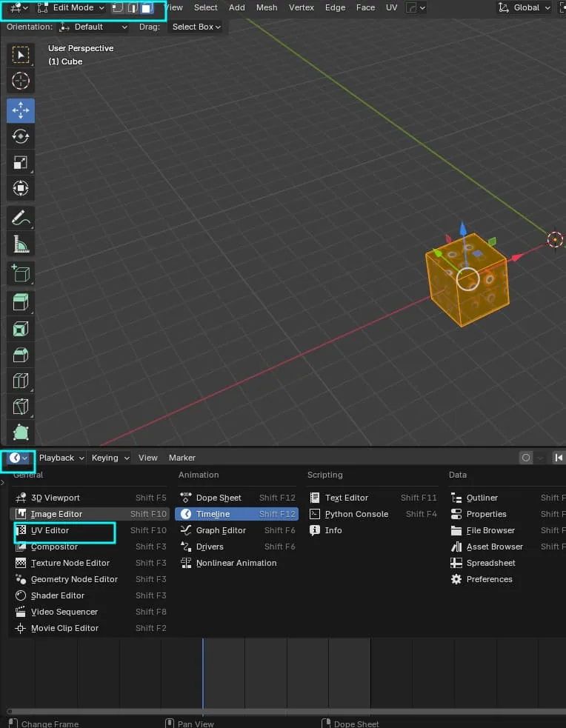
Task: Choose Image Editor from editor list
Action: coord(89,514)
